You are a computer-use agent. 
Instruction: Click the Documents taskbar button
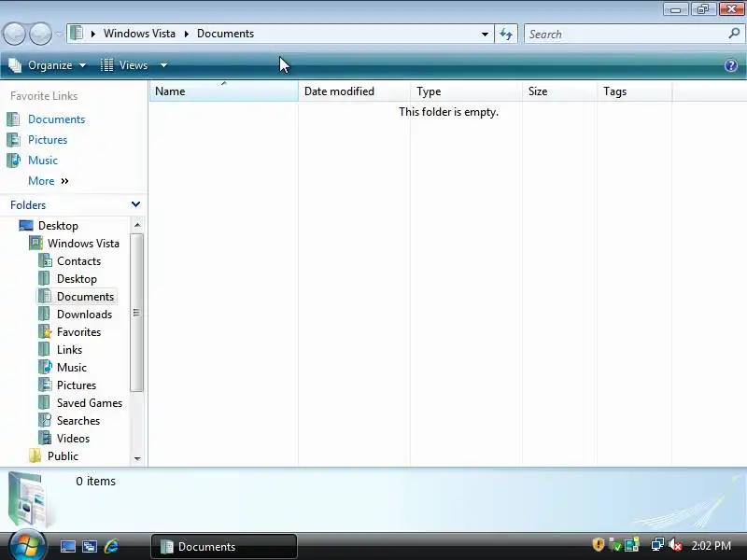click(224, 546)
